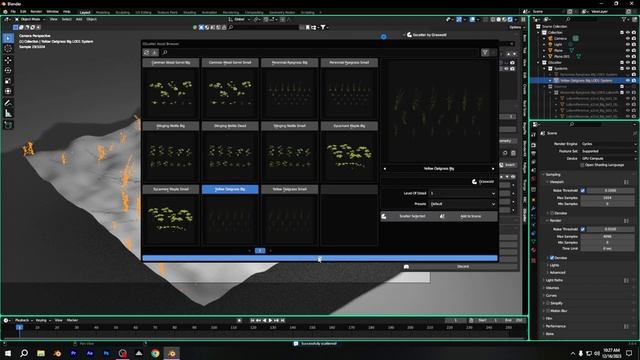Image resolution: width=640 pixels, height=360 pixels.
Task: Click the Asset Browser filter funnel icon
Action: [485, 52]
